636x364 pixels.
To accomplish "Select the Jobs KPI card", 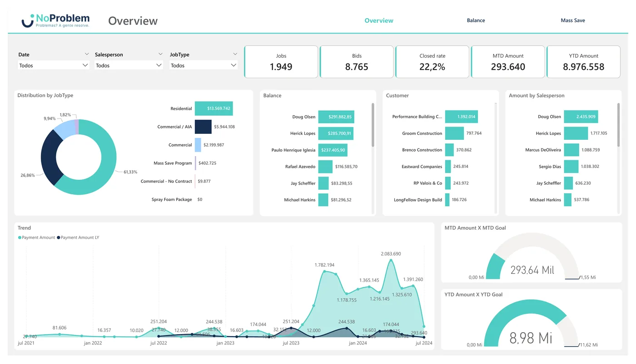I will 281,62.
